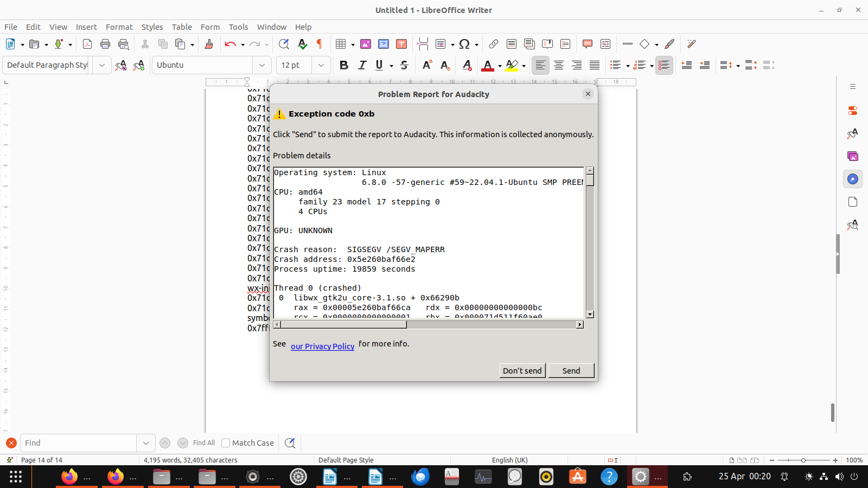Click the zoom slider in status bar
The image size is (868, 488).
click(x=803, y=460)
